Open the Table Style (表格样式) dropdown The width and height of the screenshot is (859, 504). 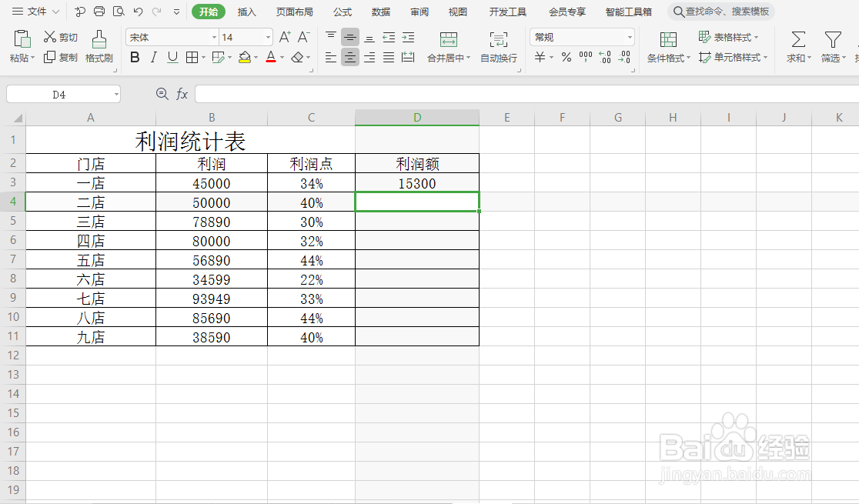(x=729, y=37)
